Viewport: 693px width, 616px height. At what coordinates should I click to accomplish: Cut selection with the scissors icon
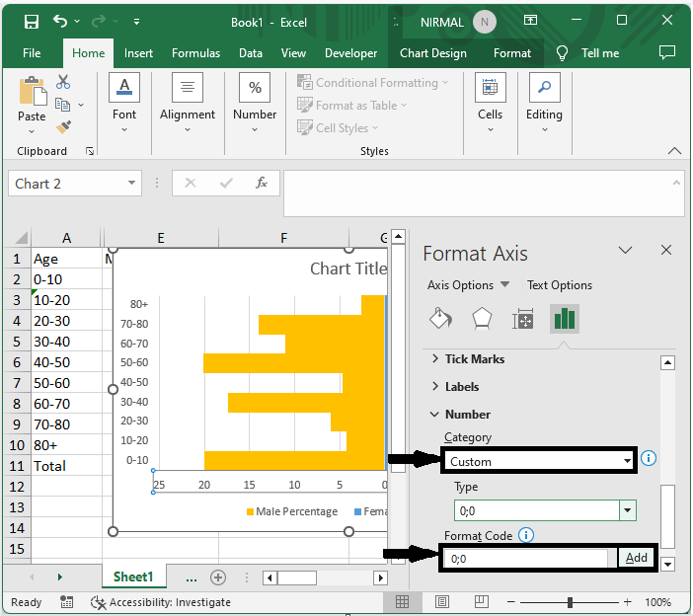pyautogui.click(x=63, y=82)
